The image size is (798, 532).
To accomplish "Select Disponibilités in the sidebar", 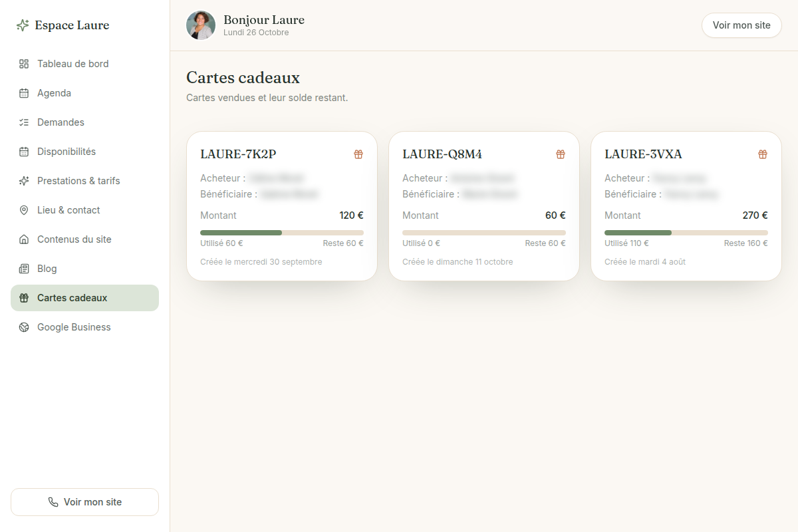I will tap(84, 152).
